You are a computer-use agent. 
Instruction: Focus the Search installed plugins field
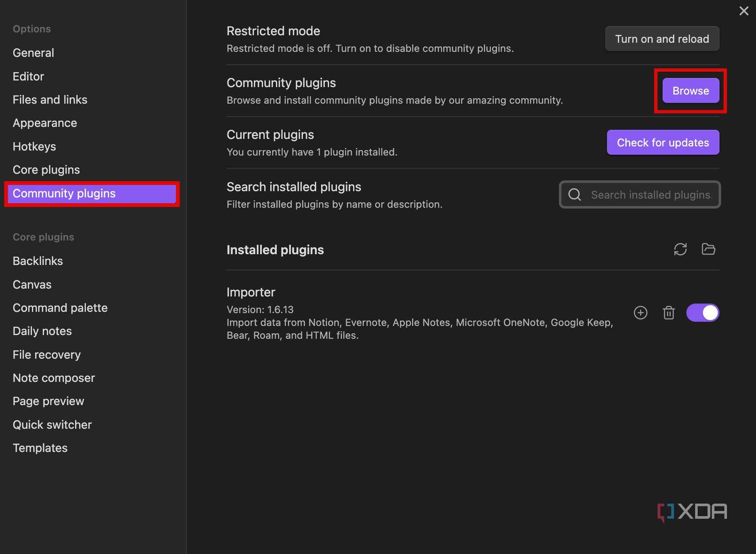tap(651, 195)
